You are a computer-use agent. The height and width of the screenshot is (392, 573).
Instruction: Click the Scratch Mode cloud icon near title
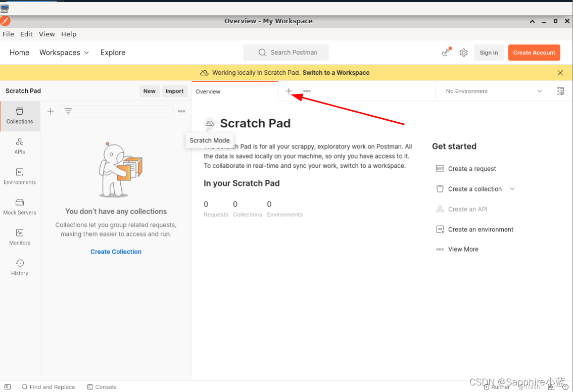click(x=209, y=123)
